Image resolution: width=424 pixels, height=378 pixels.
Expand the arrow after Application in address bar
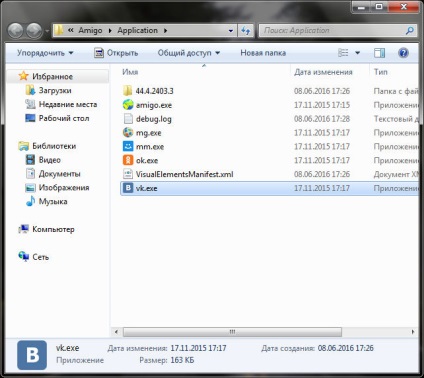click(165, 31)
